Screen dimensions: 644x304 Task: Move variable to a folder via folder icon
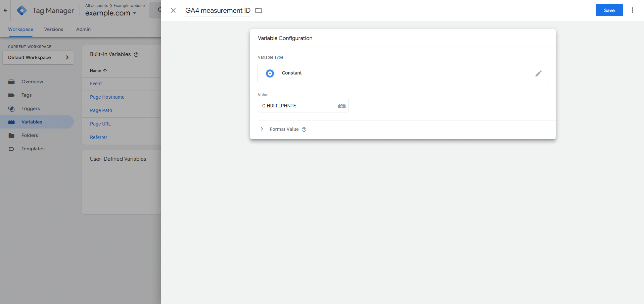(x=259, y=10)
